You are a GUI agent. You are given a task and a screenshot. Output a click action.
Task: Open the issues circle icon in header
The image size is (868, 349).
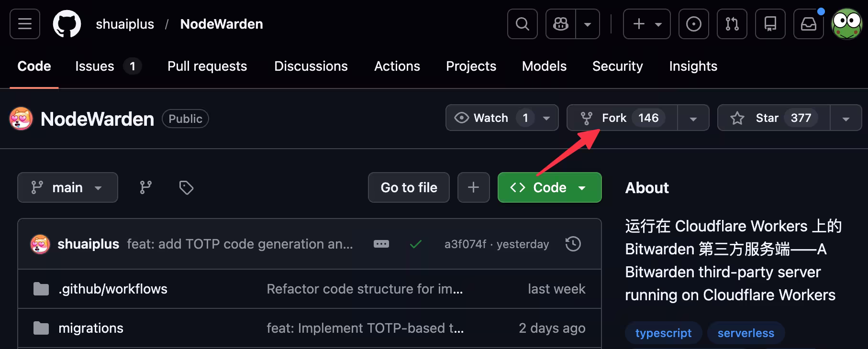click(693, 24)
